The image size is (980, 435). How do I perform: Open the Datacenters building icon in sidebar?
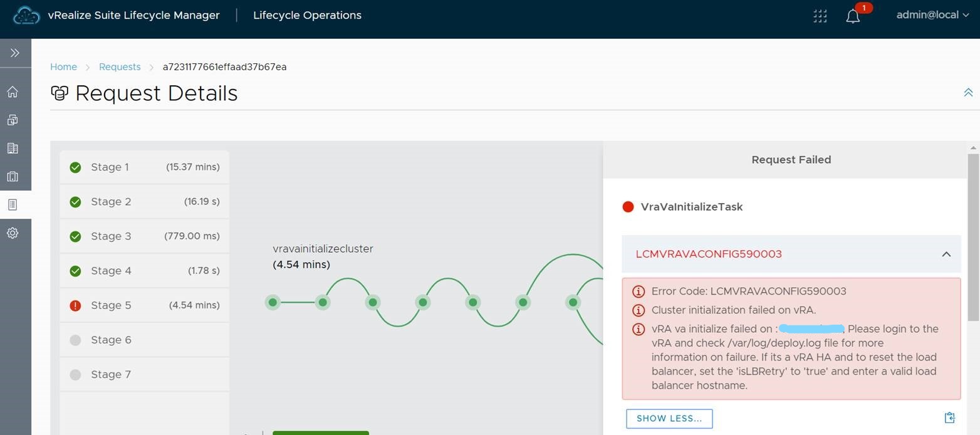click(13, 149)
